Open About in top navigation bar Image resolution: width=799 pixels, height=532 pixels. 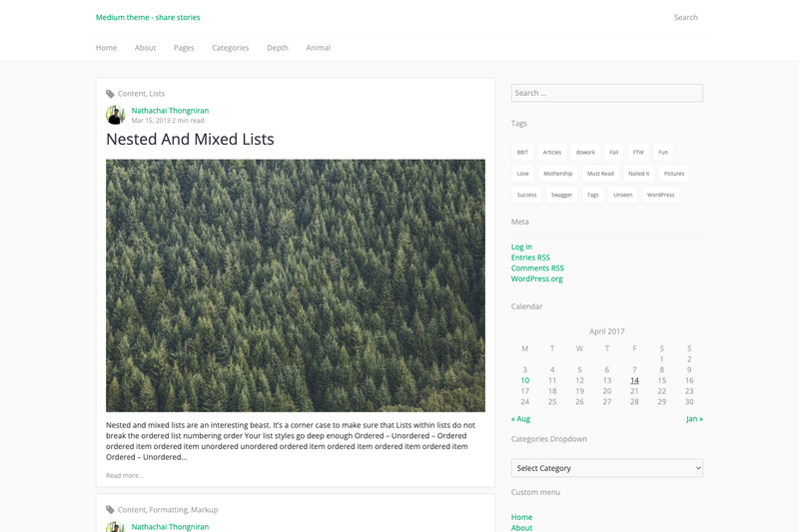[145, 48]
